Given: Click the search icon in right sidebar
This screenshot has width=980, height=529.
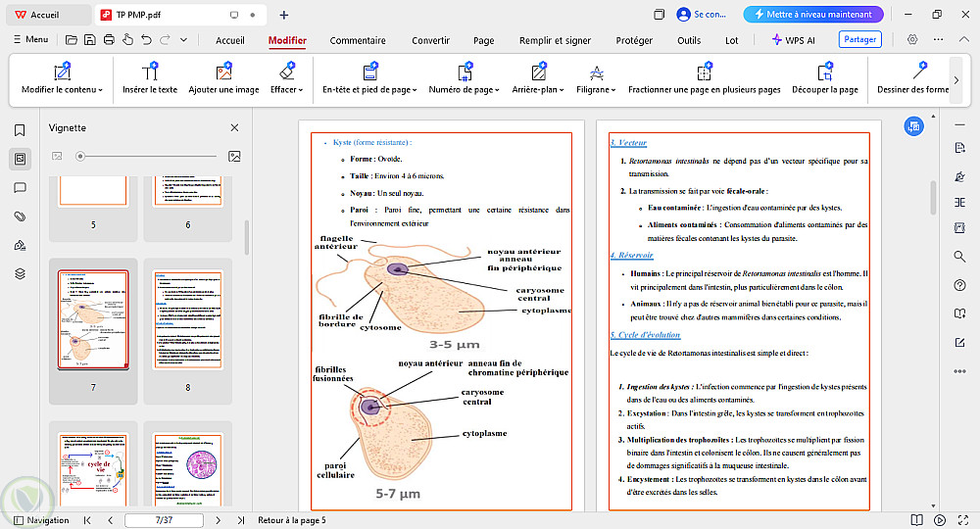Looking at the screenshot, I should pos(959,257).
